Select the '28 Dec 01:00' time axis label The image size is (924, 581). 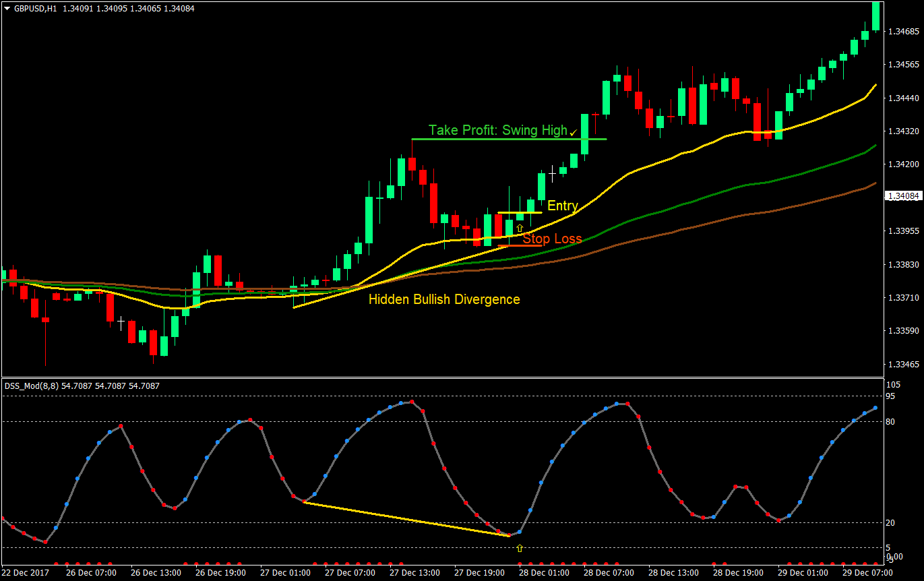click(x=545, y=573)
